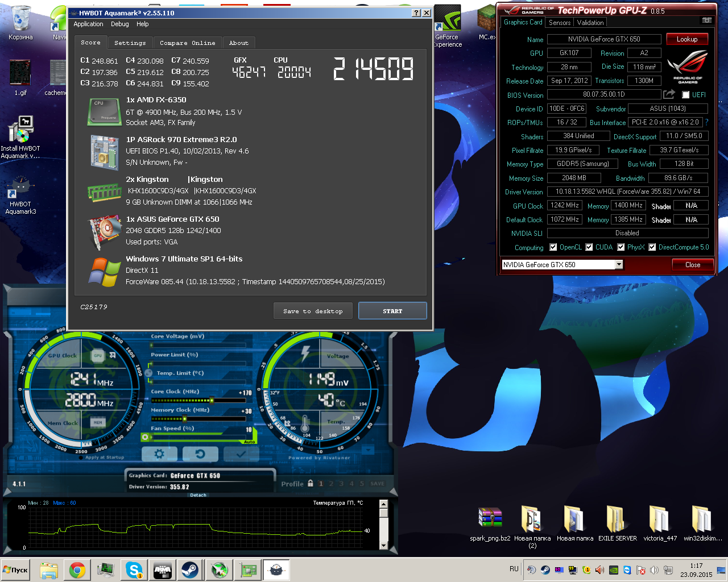The width and height of the screenshot is (728, 582).
Task: Open Steam from the taskbar
Action: 190,569
